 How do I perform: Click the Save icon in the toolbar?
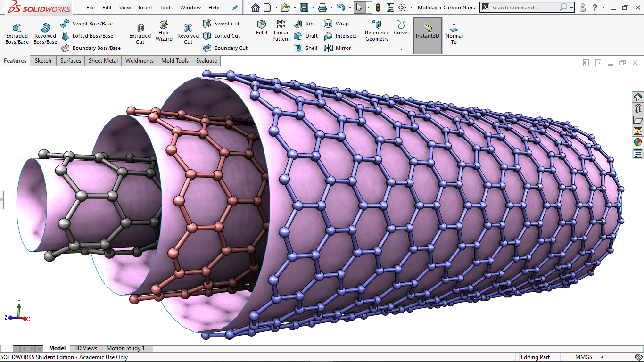click(x=304, y=8)
